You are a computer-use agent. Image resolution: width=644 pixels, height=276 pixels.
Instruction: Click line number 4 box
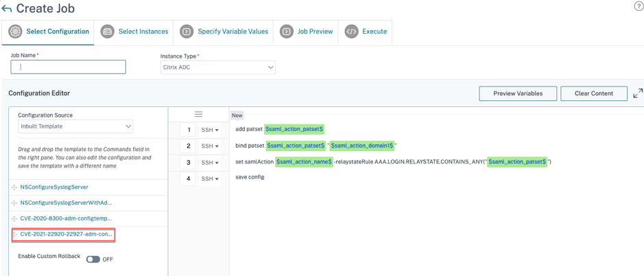click(188, 179)
